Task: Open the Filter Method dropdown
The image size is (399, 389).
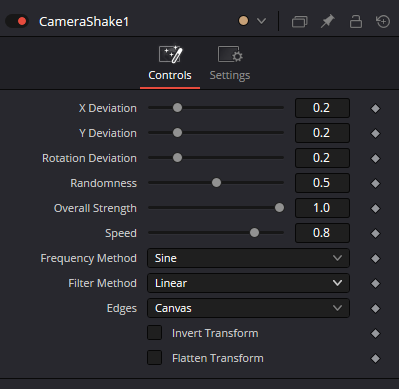Action: click(x=248, y=283)
